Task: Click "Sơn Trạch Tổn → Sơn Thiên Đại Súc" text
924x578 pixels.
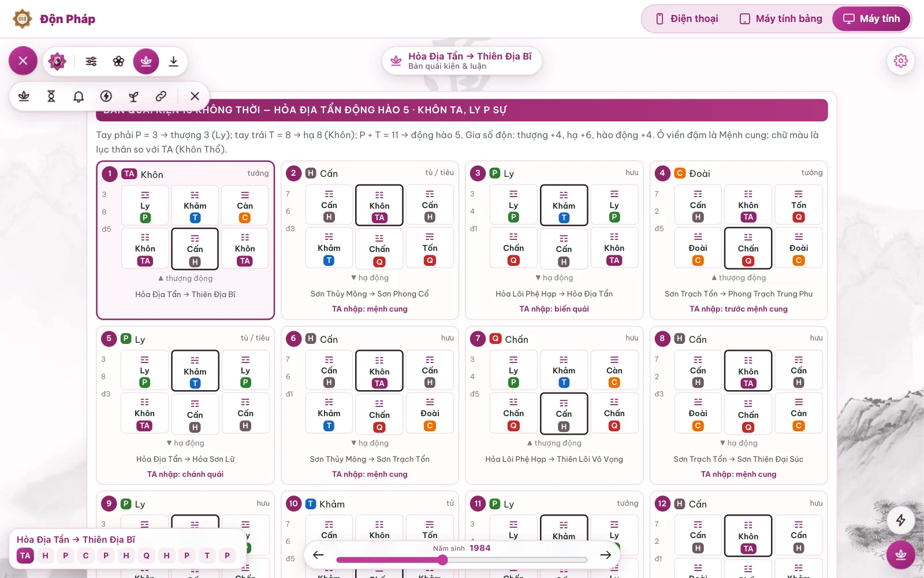Action: (739, 459)
